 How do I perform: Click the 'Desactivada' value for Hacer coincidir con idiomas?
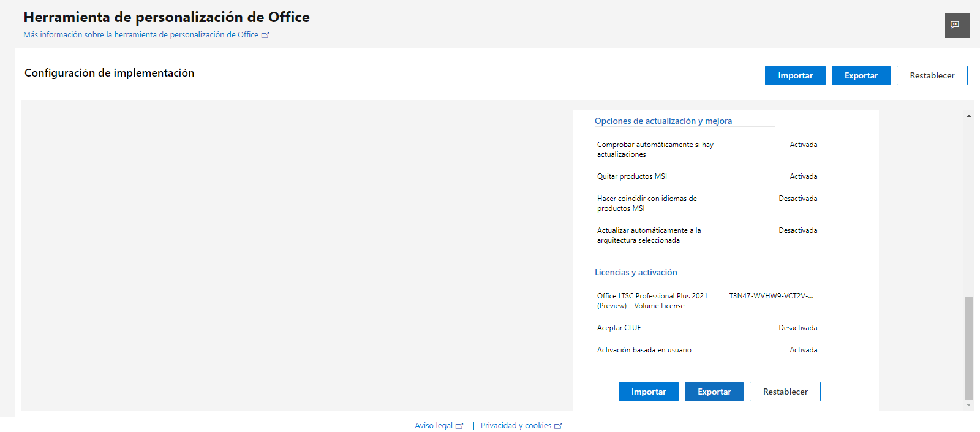(798, 199)
